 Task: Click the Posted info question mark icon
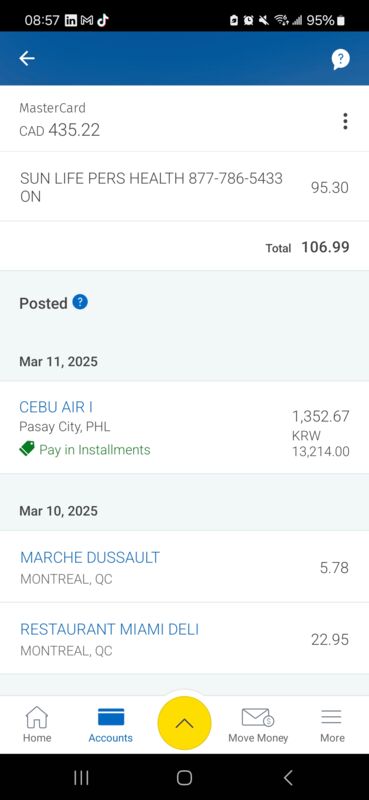pyautogui.click(x=80, y=302)
